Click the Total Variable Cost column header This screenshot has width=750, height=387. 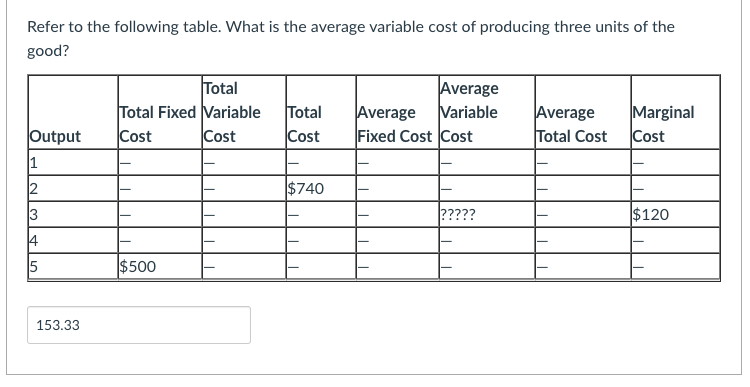point(244,112)
